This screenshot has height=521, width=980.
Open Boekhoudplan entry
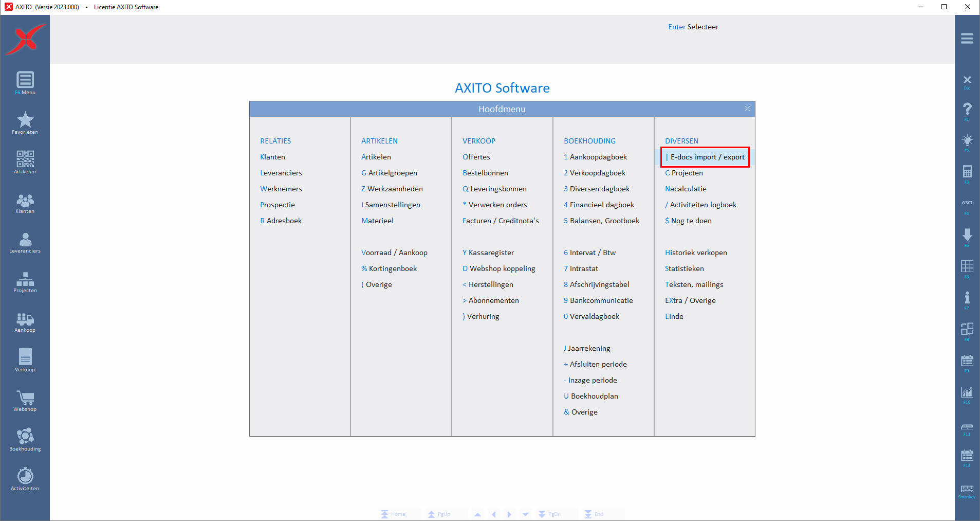tap(591, 396)
